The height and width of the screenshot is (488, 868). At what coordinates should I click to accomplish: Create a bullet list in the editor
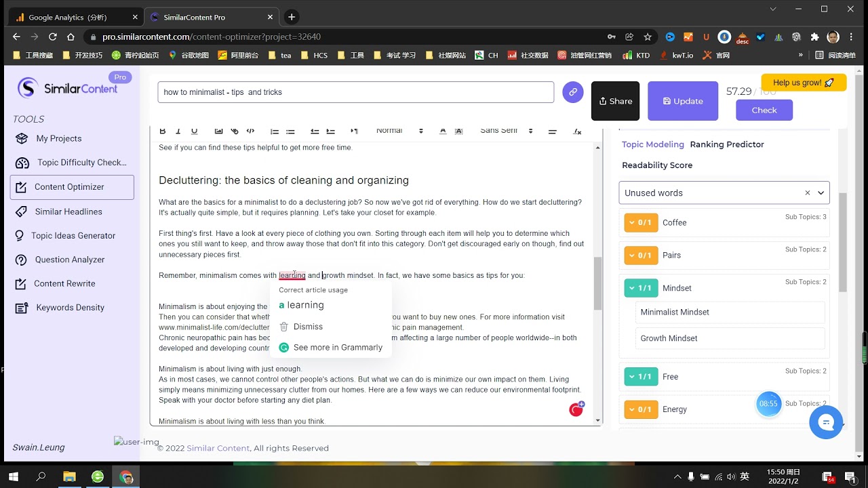click(290, 131)
